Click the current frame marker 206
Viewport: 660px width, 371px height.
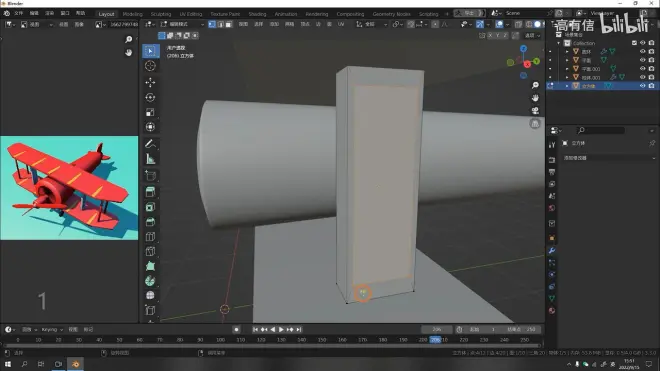click(435, 339)
